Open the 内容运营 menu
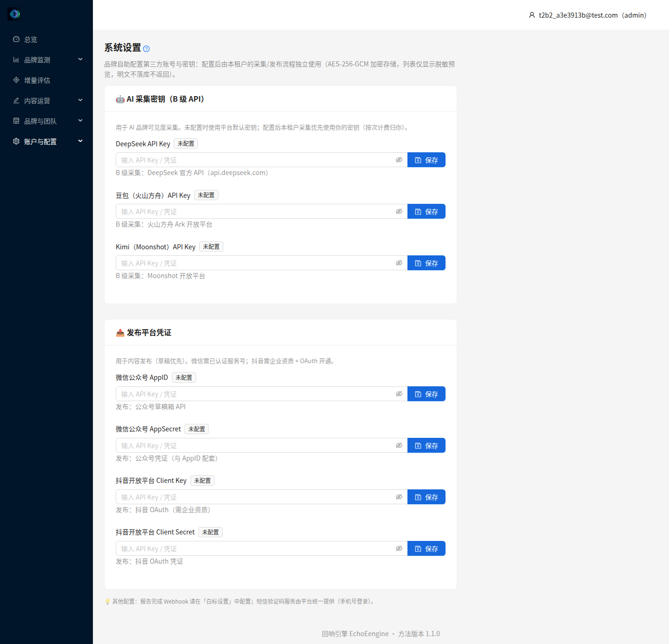This screenshot has width=669, height=644. pyautogui.click(x=46, y=101)
